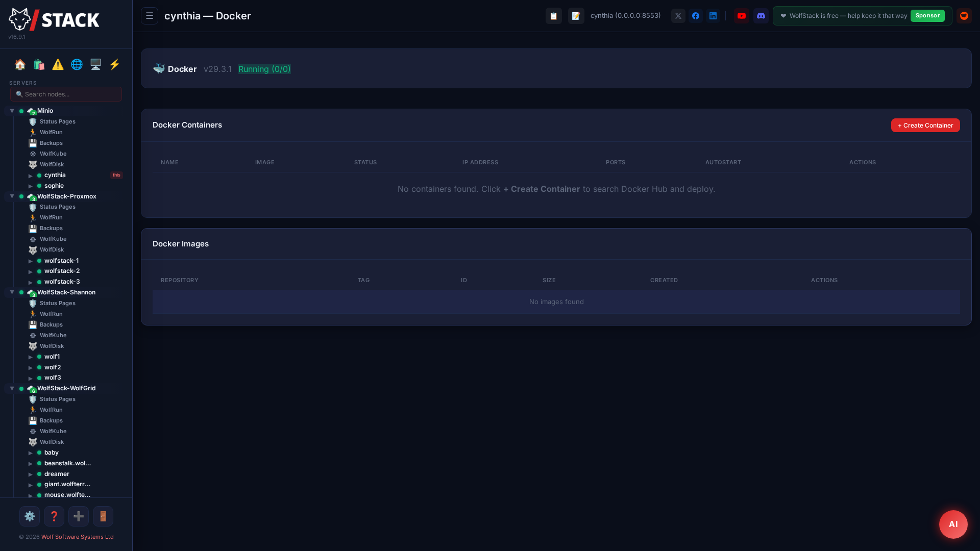Open the shopping bags app store icon
Screen dimensions: 980x551
[x=39, y=64]
